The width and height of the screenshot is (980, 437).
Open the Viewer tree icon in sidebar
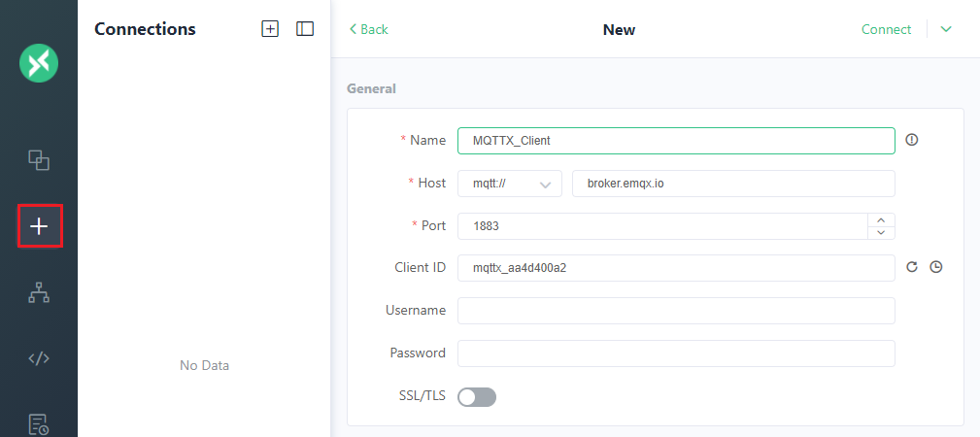(x=39, y=292)
